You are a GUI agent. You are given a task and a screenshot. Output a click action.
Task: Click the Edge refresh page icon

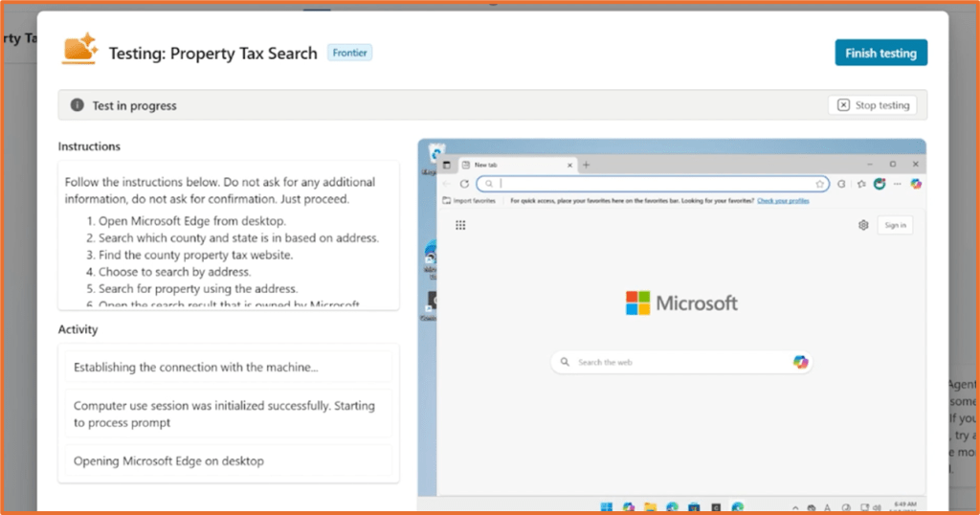[464, 184]
